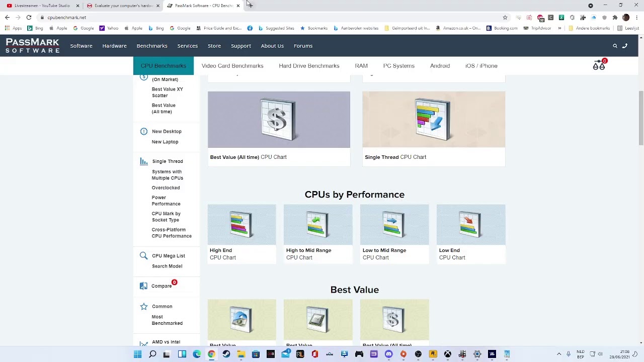
Task: Open the About Us menu
Action: click(272, 46)
